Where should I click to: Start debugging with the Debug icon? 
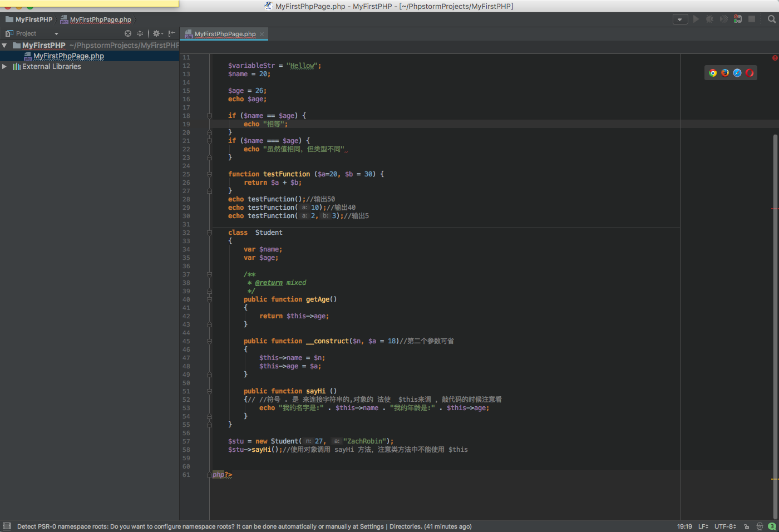[709, 19]
